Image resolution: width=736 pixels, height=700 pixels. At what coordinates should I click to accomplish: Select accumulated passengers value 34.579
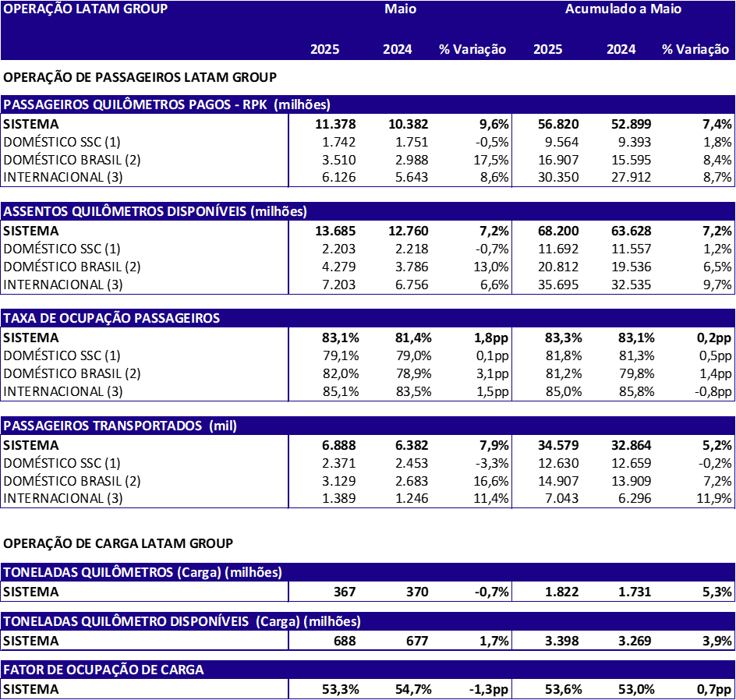click(x=558, y=446)
